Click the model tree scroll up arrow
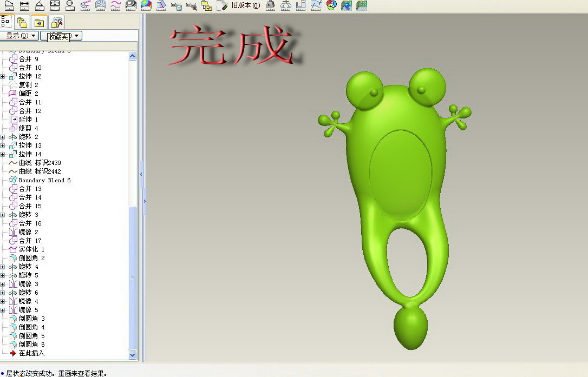This screenshot has height=377, width=588. point(132,56)
